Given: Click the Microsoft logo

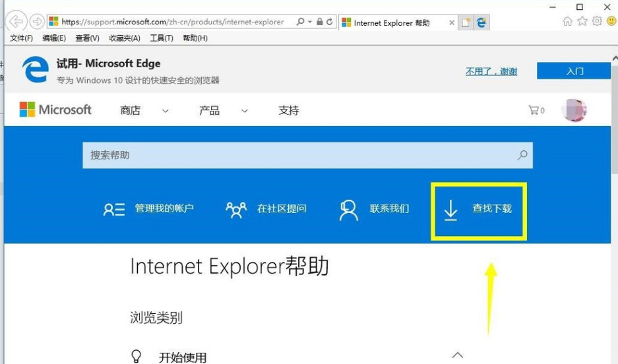Looking at the screenshot, I should [55, 110].
